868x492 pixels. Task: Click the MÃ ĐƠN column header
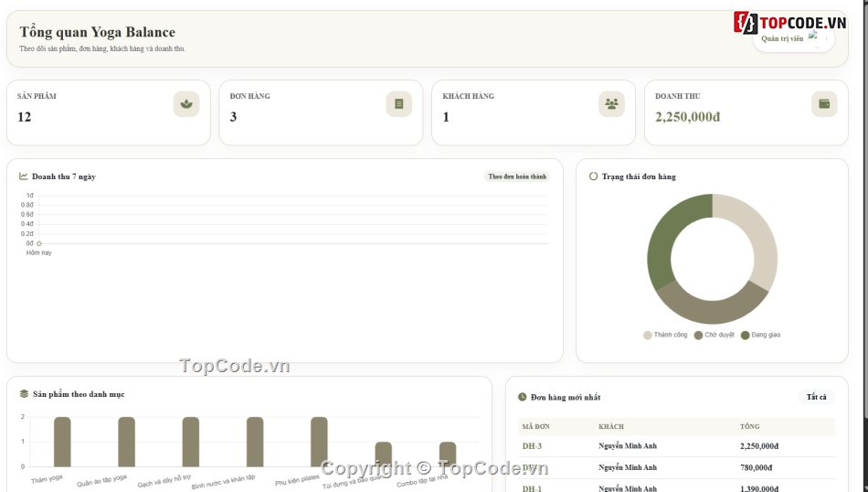tap(535, 427)
